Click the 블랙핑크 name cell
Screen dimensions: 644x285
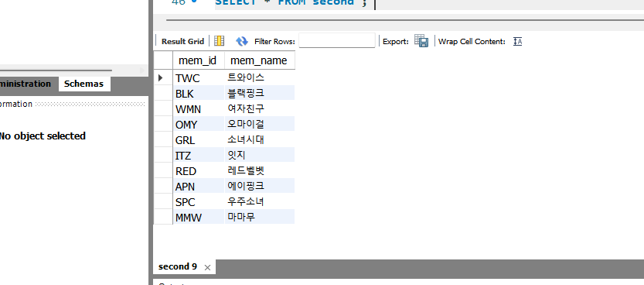[x=260, y=94]
